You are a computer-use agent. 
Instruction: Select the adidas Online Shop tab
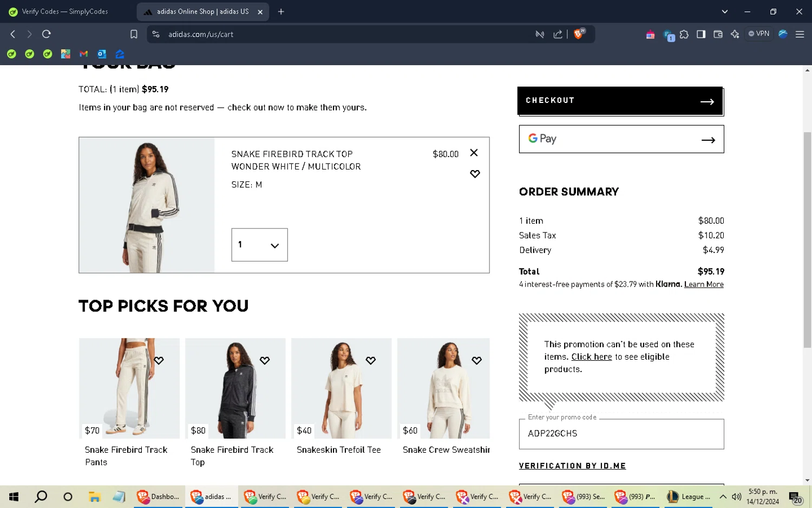click(x=203, y=11)
